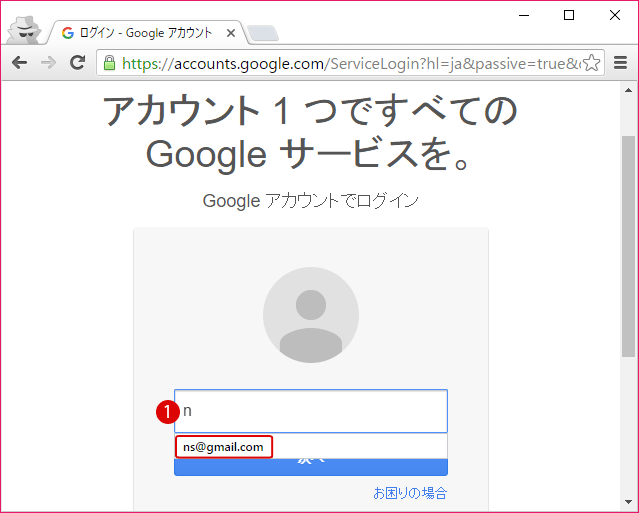Click the green HTTPS padlock icon

pos(110,63)
